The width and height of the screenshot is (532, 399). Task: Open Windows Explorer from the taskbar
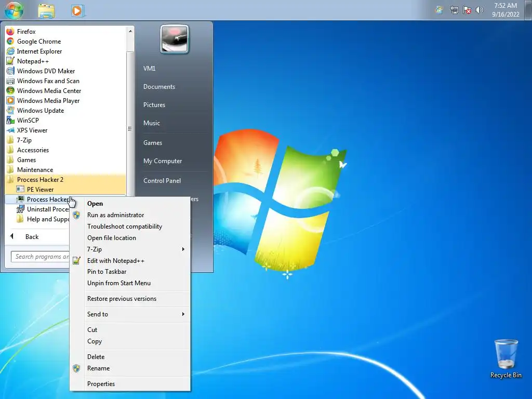46,11
